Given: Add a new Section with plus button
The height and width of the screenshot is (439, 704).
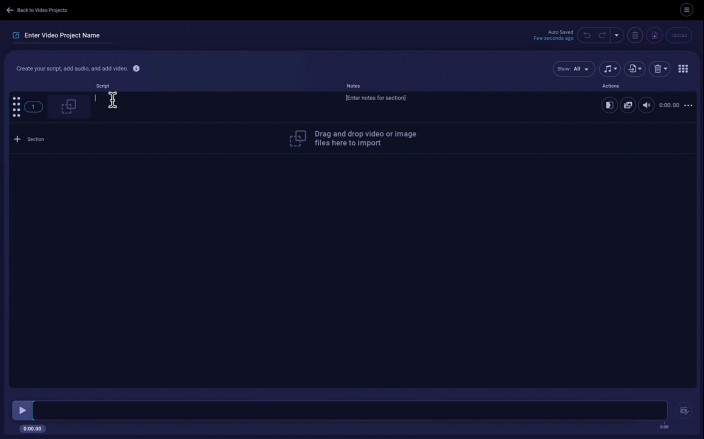Looking at the screenshot, I should click(x=17, y=139).
